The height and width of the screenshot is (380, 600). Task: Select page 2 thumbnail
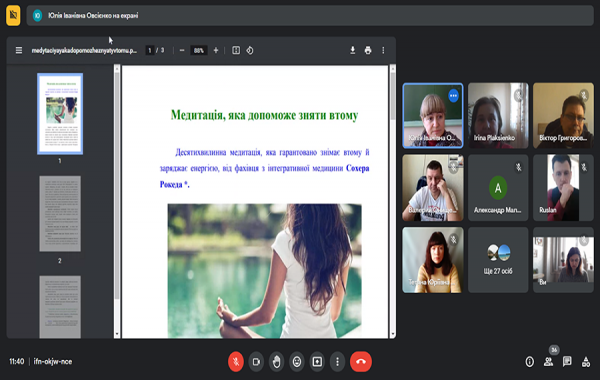point(60,214)
